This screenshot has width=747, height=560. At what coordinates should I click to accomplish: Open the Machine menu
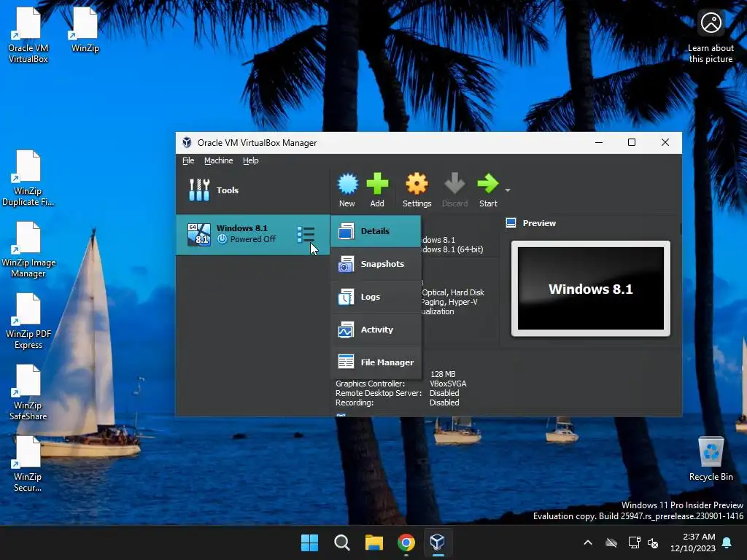click(x=219, y=160)
